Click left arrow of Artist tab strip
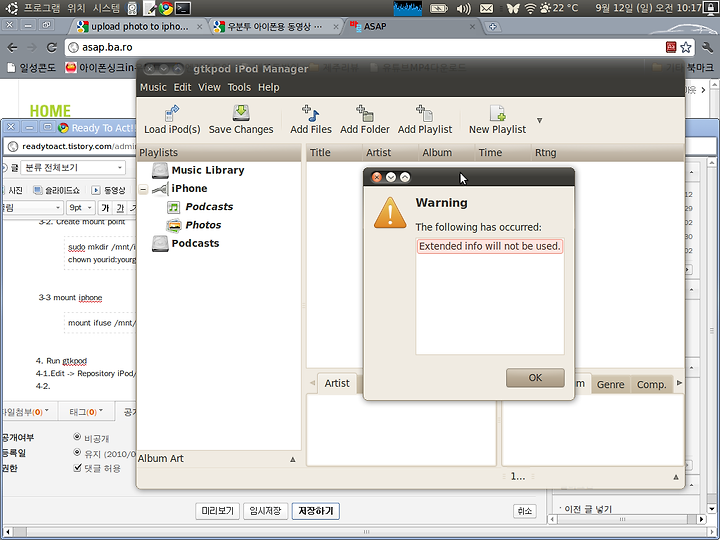The width and height of the screenshot is (720, 540). pyautogui.click(x=312, y=383)
